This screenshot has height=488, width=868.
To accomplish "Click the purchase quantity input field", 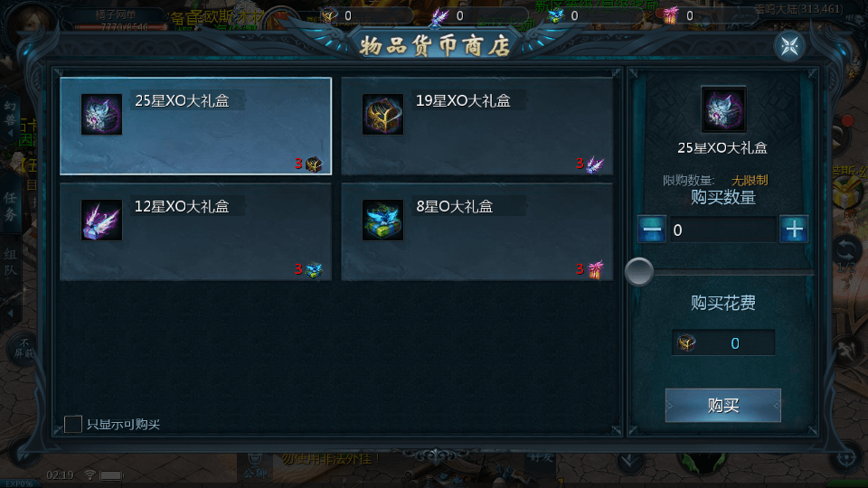I will [723, 230].
